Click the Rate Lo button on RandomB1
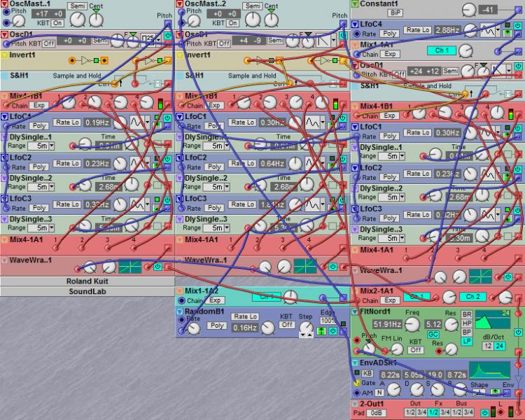 pos(245,316)
